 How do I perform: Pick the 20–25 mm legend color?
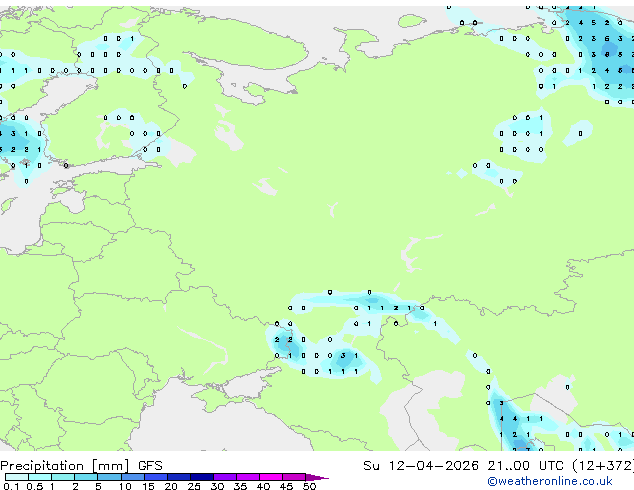pos(179,477)
